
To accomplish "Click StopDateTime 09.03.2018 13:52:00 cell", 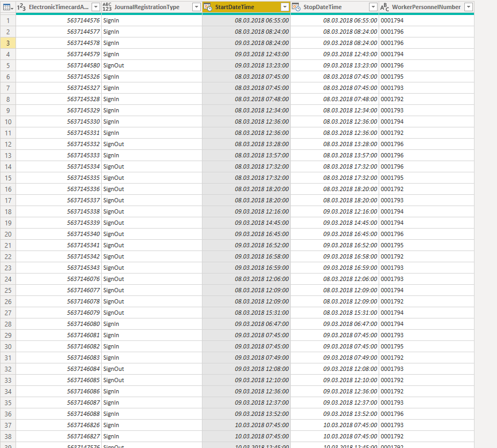I will (335, 414).
